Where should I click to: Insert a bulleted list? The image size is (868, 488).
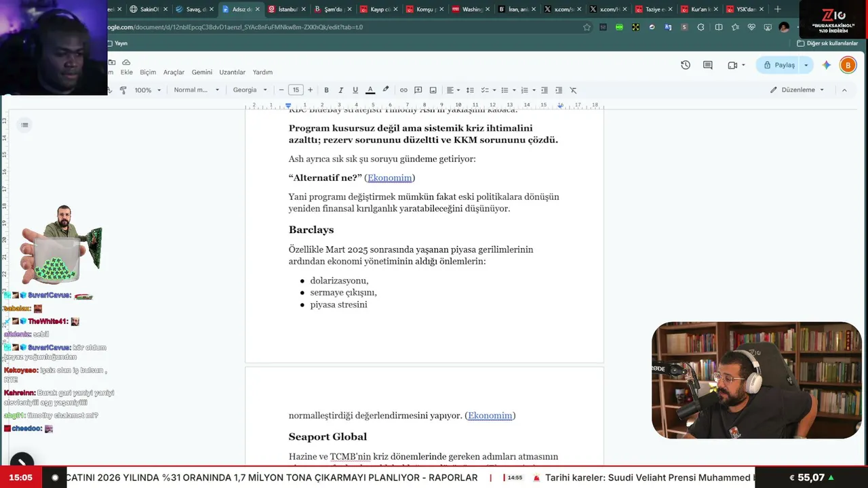pos(505,90)
